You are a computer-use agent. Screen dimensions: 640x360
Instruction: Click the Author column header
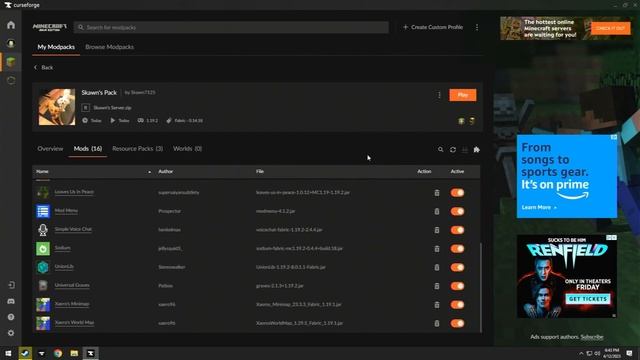tap(165, 171)
